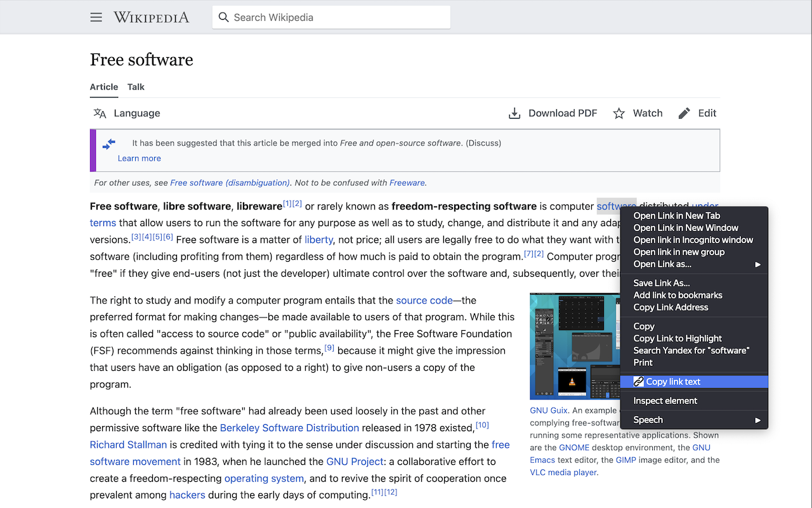
Task: Open the "Berkeley Software Distribution" link
Action: tap(289, 428)
